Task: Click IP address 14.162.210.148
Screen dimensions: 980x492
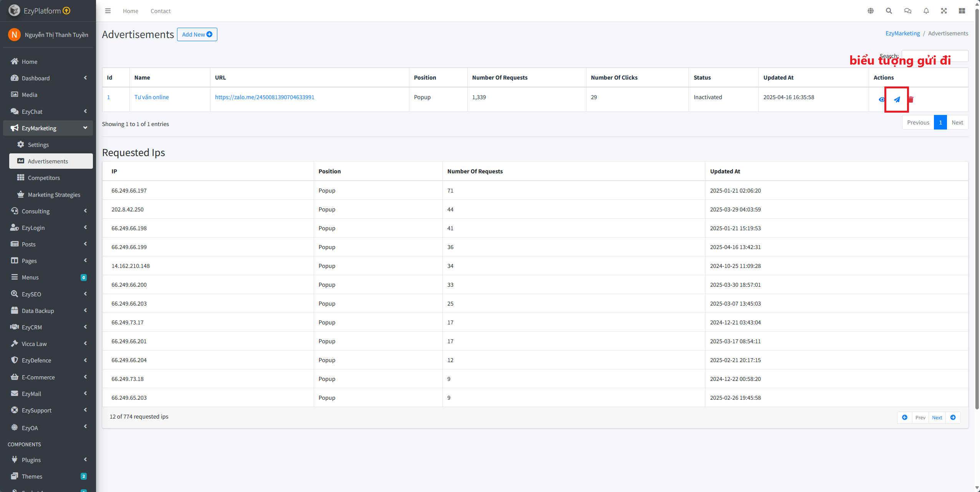Action: tap(131, 266)
